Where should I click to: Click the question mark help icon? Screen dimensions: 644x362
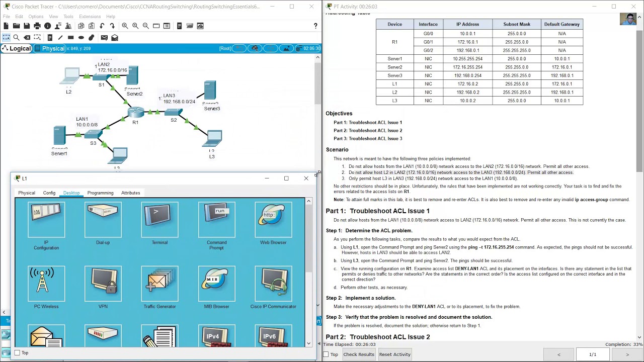click(x=315, y=26)
